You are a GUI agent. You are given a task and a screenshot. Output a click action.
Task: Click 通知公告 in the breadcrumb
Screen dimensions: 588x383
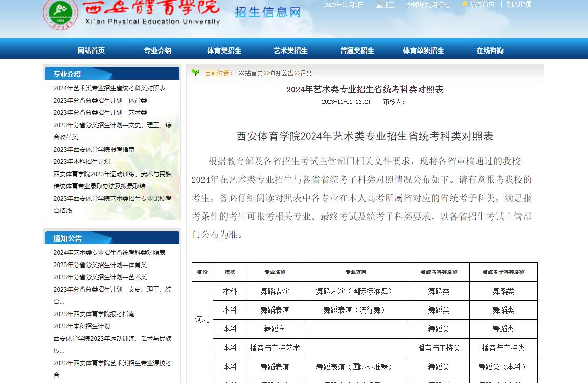281,73
